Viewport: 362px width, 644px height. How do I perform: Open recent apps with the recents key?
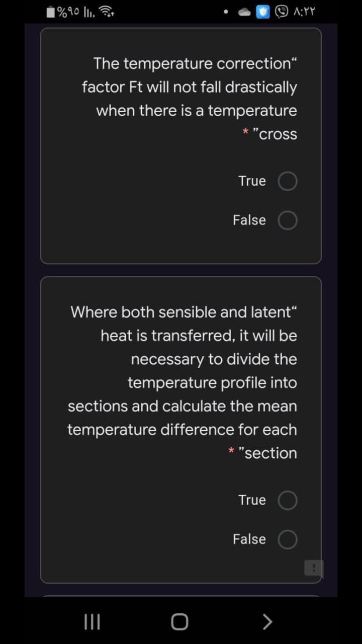[x=92, y=622]
